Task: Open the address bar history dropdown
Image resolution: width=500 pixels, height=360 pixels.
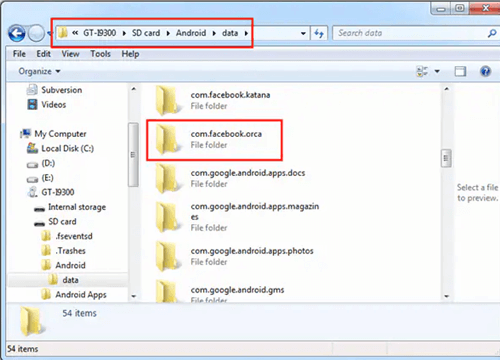Action: [x=303, y=33]
